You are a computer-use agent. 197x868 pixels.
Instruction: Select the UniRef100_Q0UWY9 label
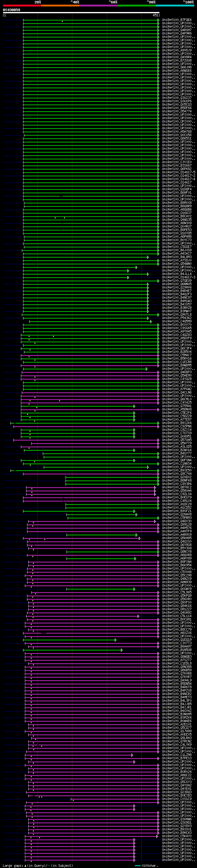(x=177, y=589)
